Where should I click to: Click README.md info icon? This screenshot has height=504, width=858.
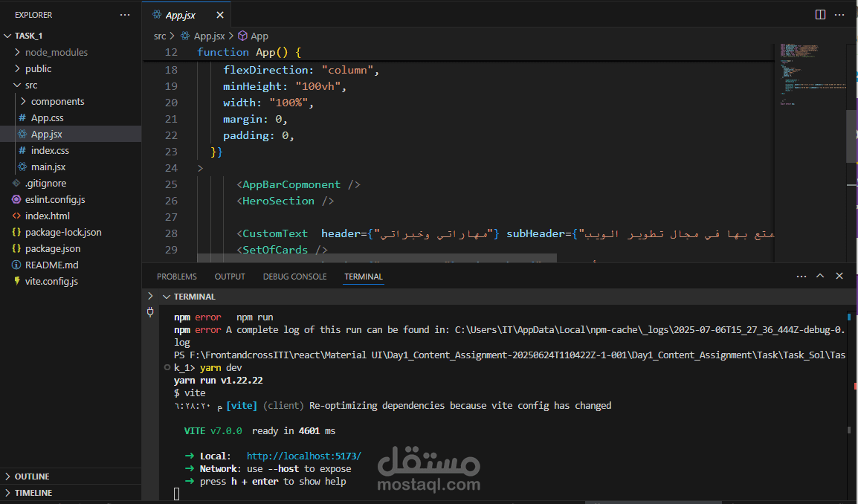point(16,265)
